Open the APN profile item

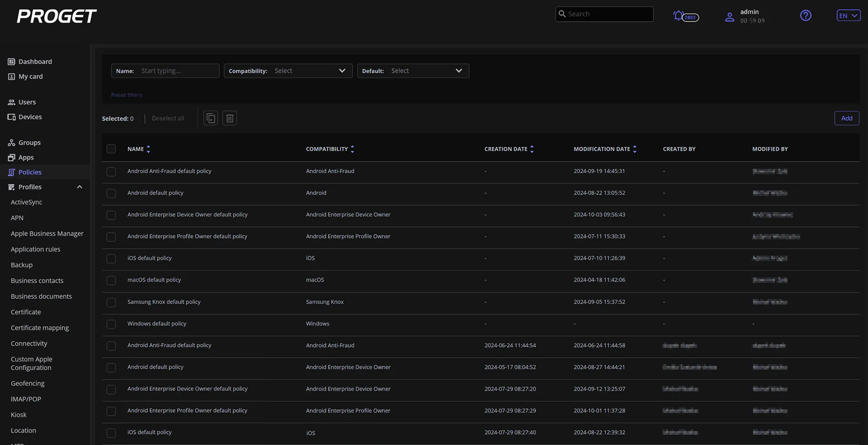(17, 218)
